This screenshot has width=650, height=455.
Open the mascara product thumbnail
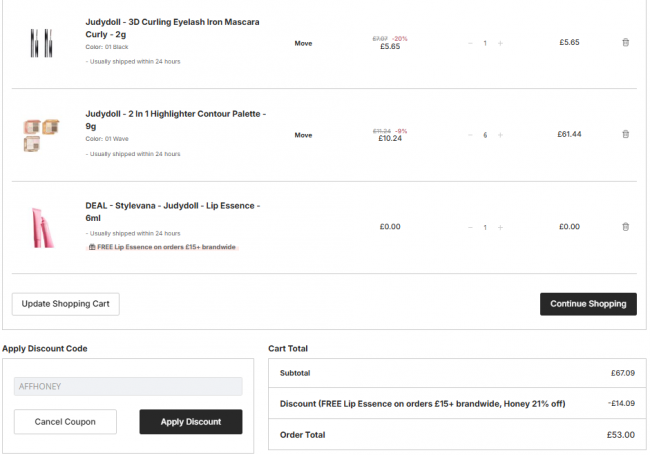(40, 42)
